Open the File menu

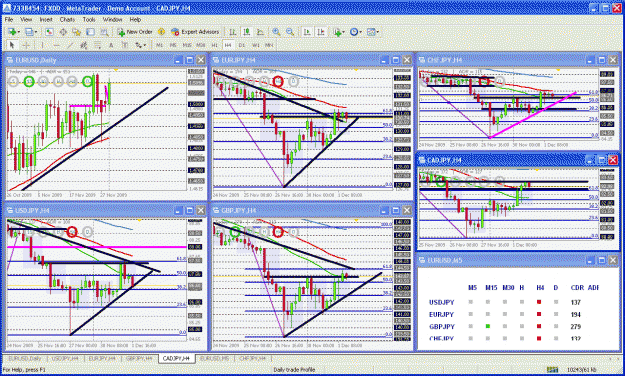pos(9,19)
